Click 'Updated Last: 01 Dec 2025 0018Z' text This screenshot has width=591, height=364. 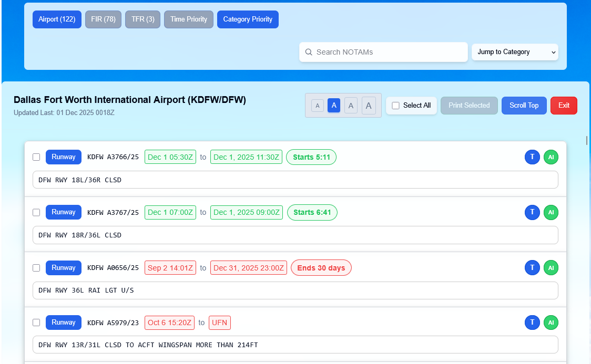tap(64, 112)
